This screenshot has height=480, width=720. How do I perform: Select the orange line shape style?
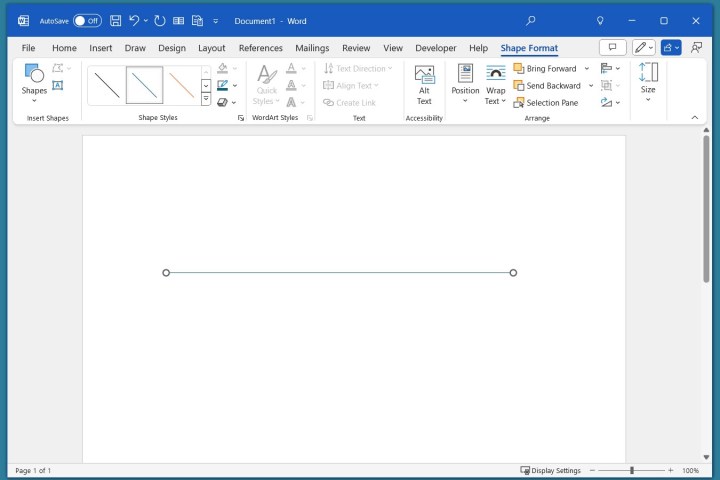[x=182, y=85]
